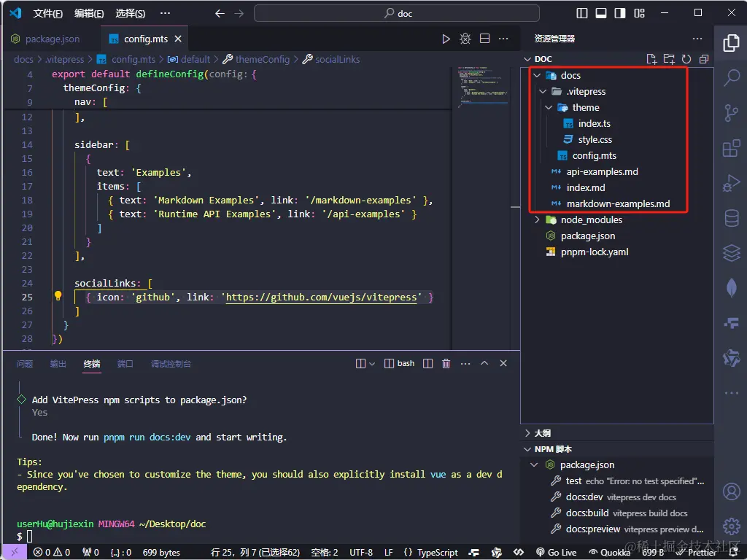Go forward with the right arrow
The image size is (747, 560).
coord(239,13)
